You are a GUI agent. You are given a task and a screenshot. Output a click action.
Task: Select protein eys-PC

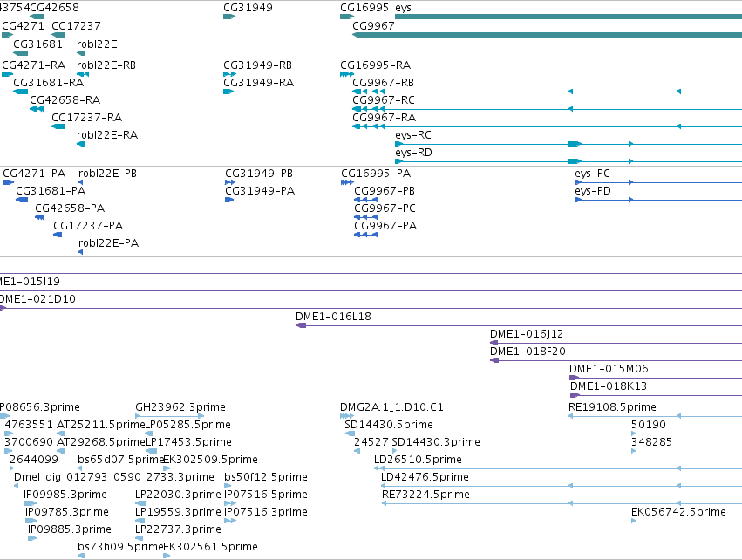coord(592,174)
